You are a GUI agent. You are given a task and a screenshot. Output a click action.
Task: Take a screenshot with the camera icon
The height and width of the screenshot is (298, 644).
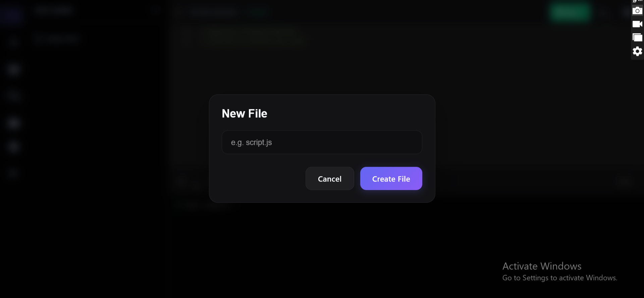click(x=637, y=11)
